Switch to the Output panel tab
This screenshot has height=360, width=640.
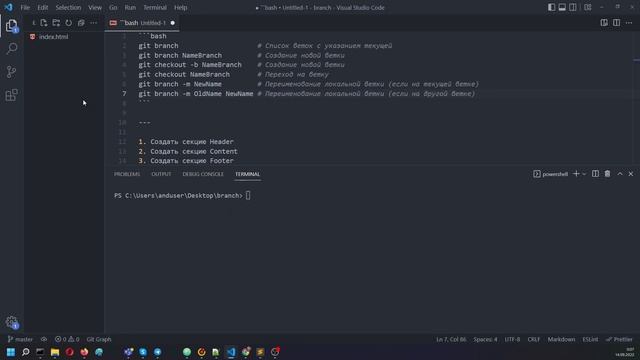pos(161,174)
